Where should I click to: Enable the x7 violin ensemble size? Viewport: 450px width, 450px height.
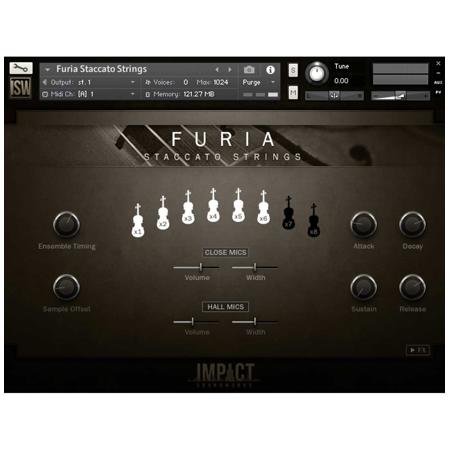click(289, 212)
